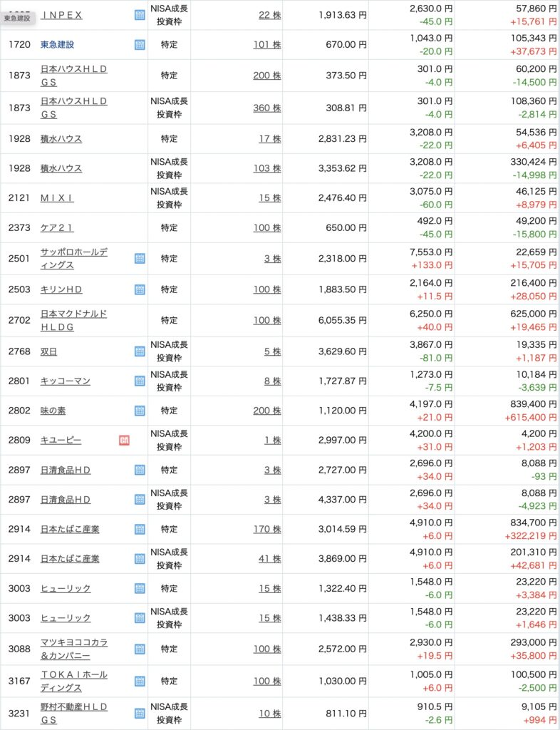This screenshot has height=730, width=560.
Task: Click the calendar icon for サッポロホールディングス
Action: [x=139, y=258]
